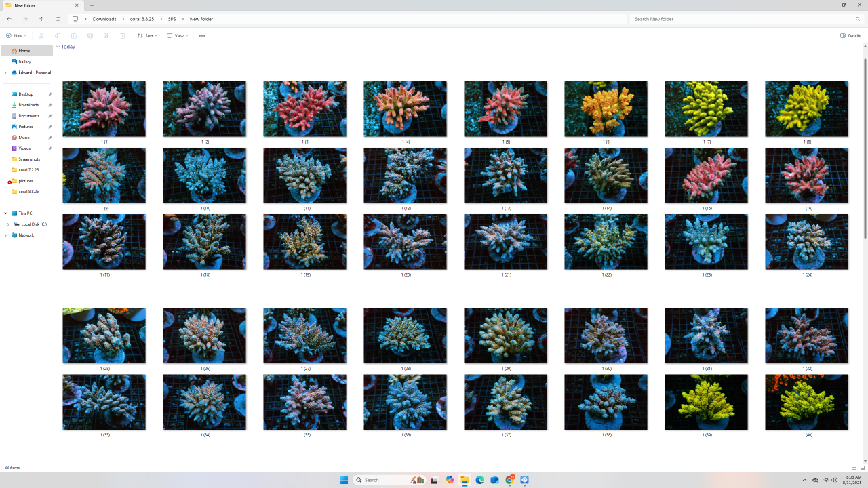Collapse the Today group
868x488 pixels.
pos(58,47)
